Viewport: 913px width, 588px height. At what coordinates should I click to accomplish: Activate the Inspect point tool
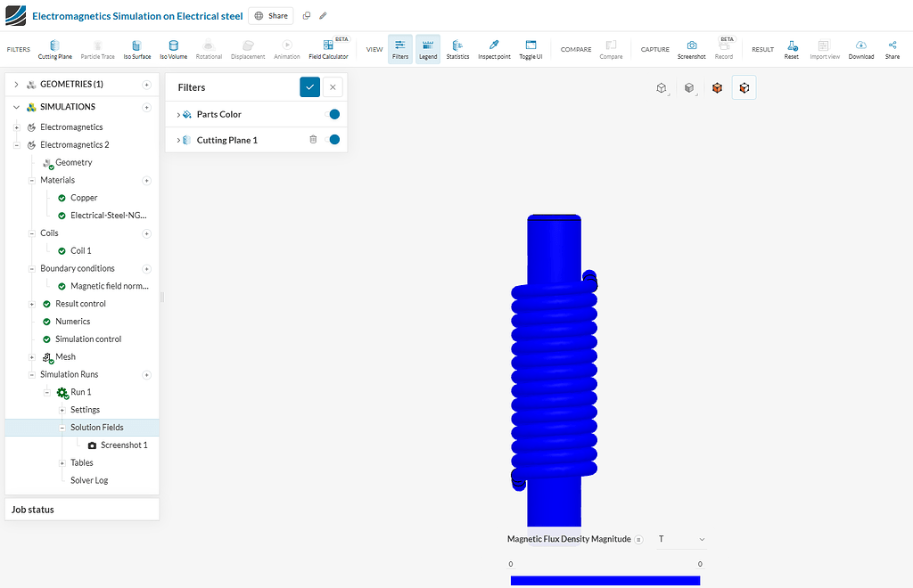(495, 49)
